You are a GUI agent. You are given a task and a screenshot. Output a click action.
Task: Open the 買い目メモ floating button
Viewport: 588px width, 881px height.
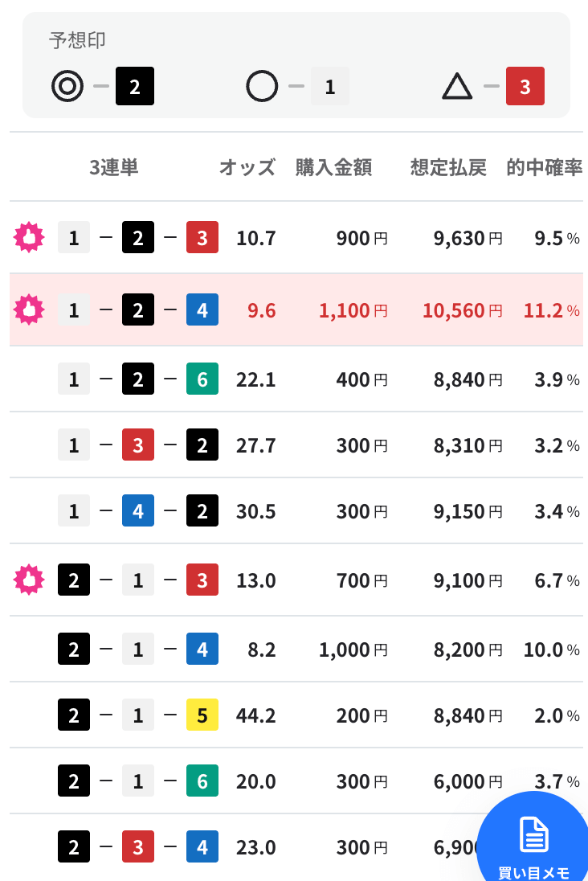(x=533, y=837)
